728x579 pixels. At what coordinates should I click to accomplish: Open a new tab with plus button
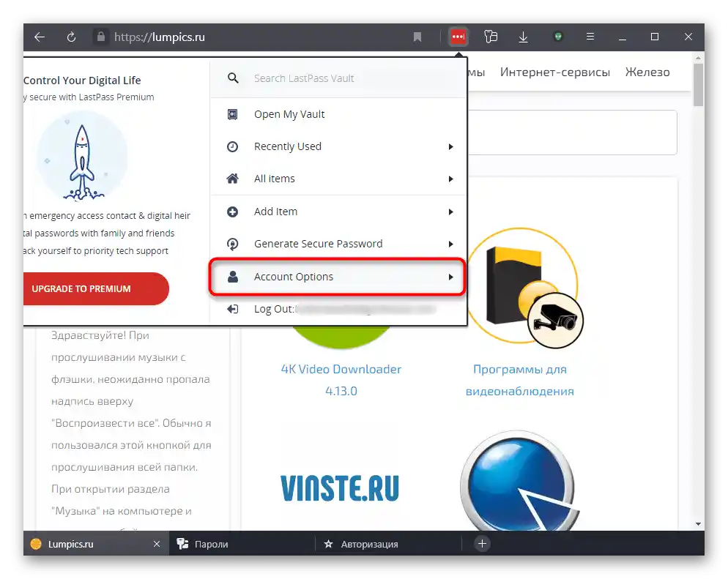click(x=482, y=543)
